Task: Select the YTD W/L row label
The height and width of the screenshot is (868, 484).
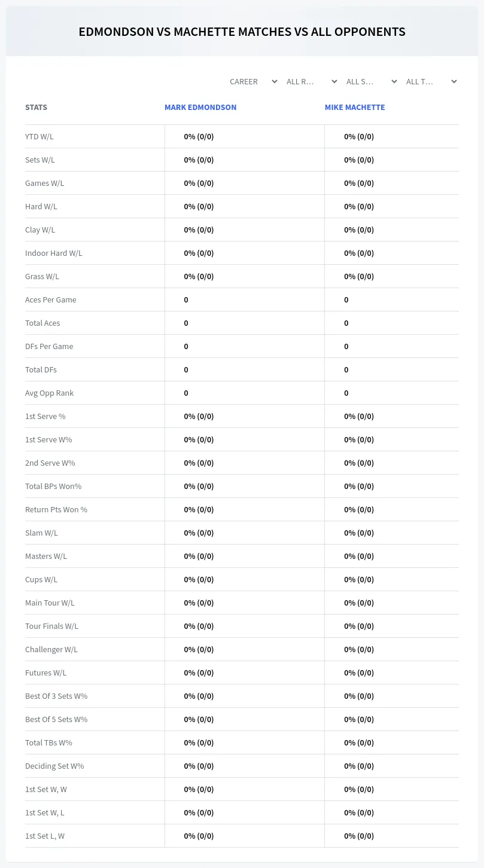Action: [x=39, y=136]
